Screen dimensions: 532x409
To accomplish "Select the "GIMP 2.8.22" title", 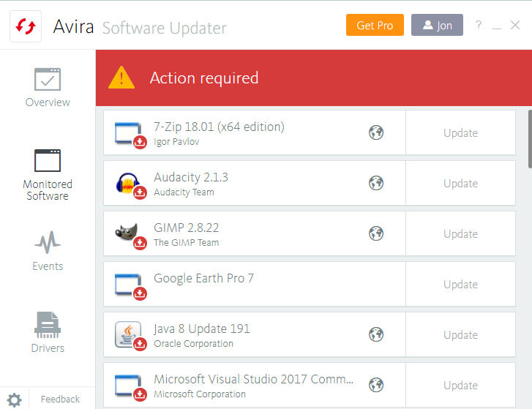I will click(187, 228).
